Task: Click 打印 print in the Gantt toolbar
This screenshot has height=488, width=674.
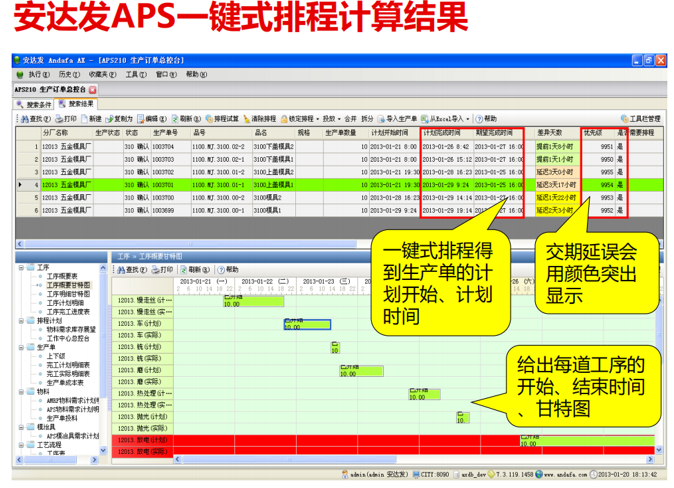Action: (162, 270)
